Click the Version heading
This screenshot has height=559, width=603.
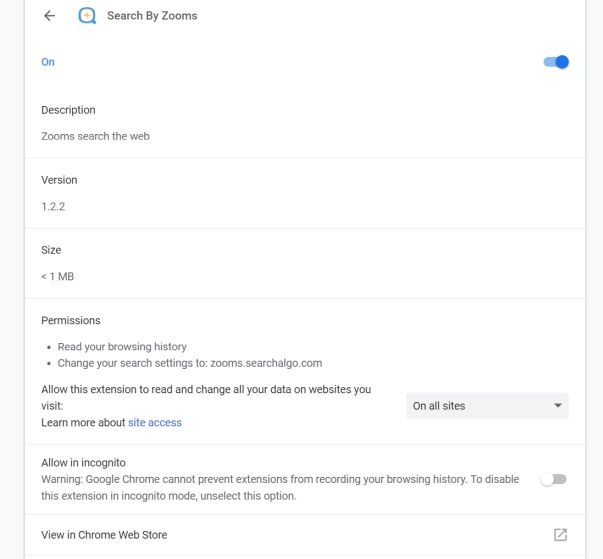pos(59,180)
